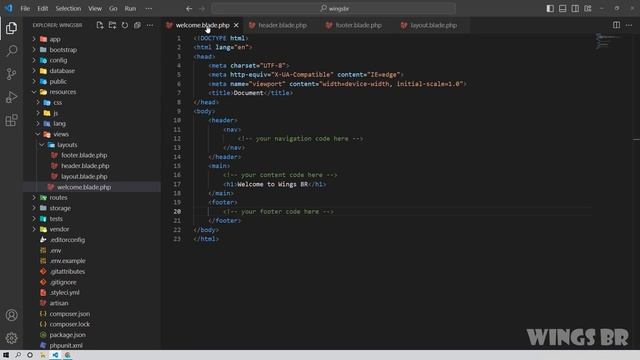Screen dimensions: 640x360
Task: Open layout.blade.php in the file tree
Action: [84, 177]
